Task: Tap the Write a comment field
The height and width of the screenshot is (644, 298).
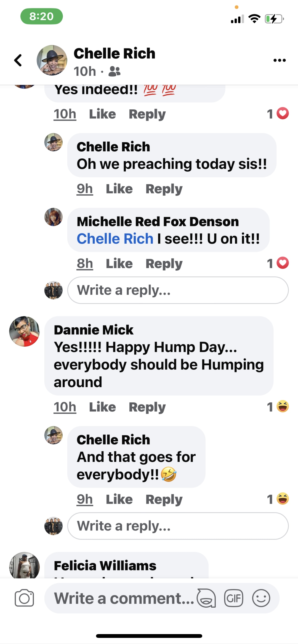Action: (124, 598)
